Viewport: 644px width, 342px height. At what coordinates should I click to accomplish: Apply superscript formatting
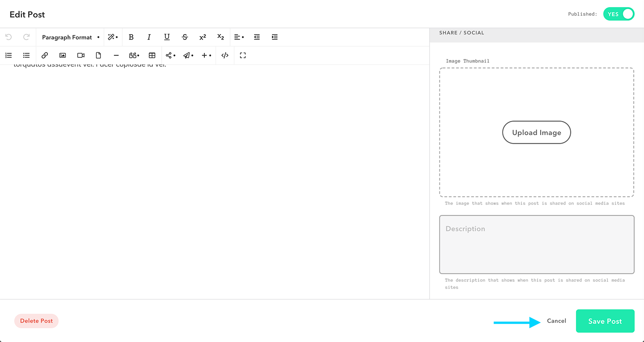pyautogui.click(x=203, y=37)
